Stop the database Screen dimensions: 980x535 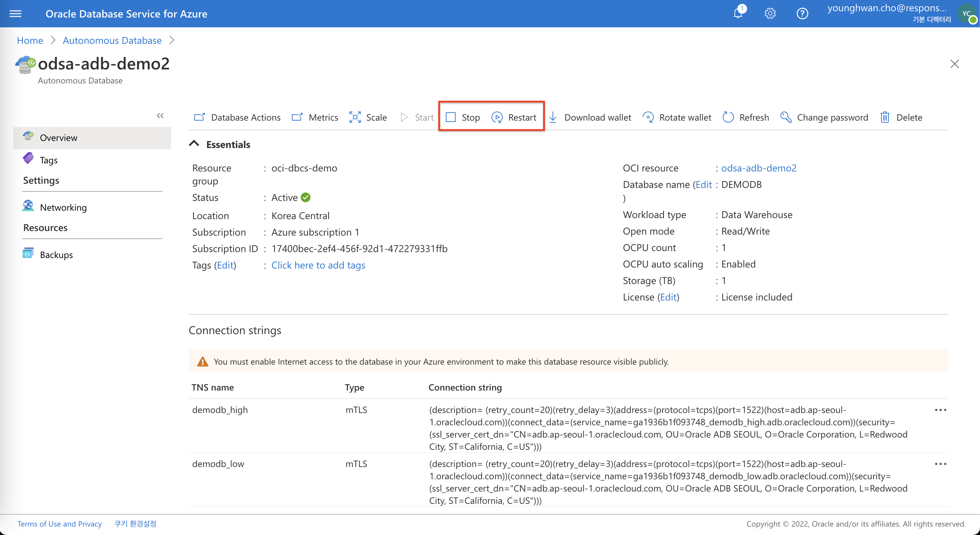[x=463, y=117]
